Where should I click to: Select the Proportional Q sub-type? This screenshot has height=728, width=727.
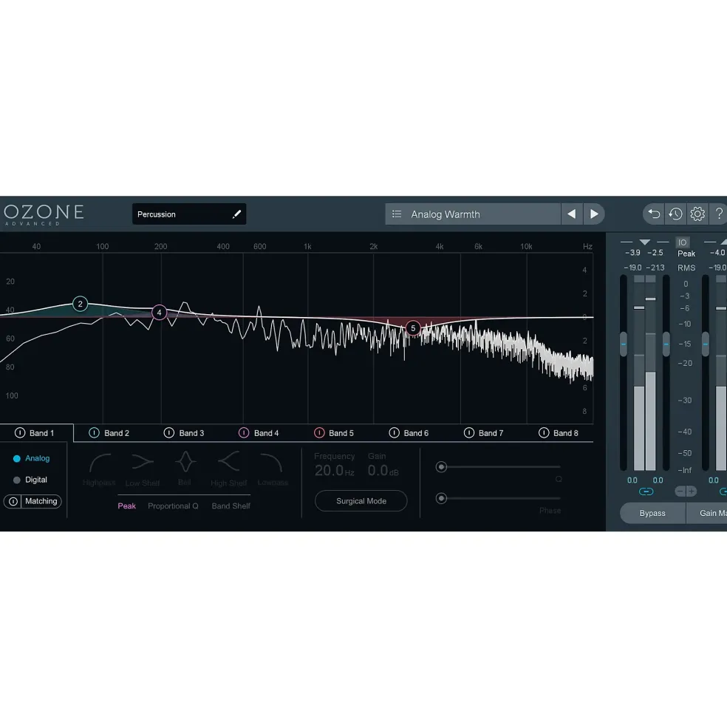pos(173,506)
